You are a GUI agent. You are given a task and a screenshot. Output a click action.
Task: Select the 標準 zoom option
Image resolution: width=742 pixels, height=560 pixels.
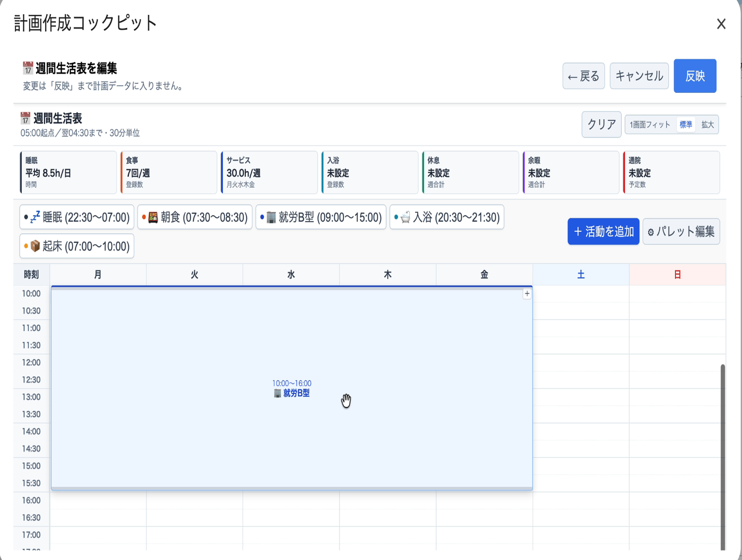coord(686,125)
